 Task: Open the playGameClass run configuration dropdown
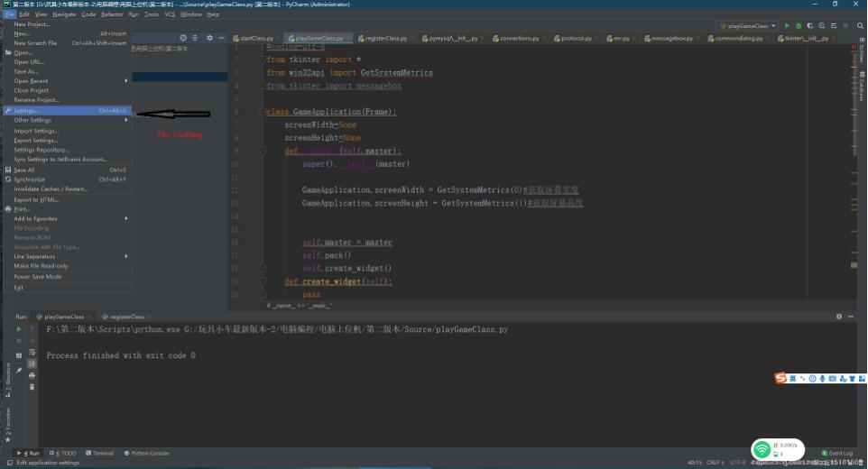(x=748, y=25)
